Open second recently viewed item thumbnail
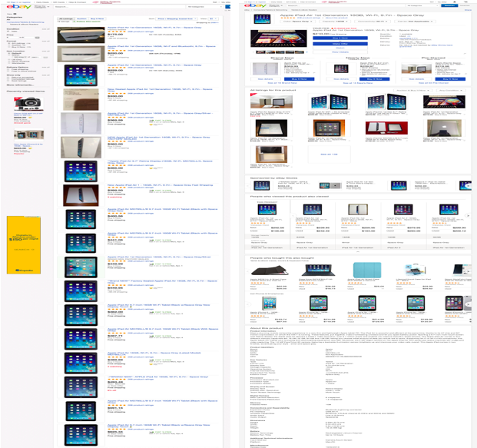This screenshot has height=448, width=477. (x=28, y=135)
